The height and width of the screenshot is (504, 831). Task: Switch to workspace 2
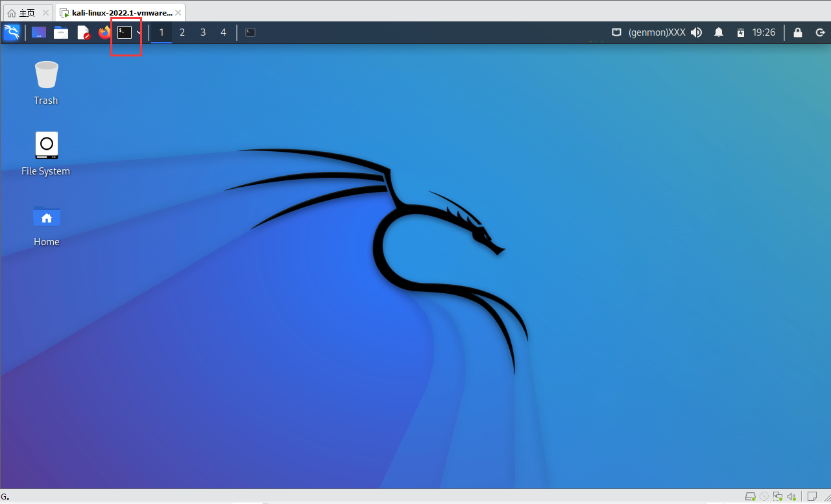click(182, 32)
